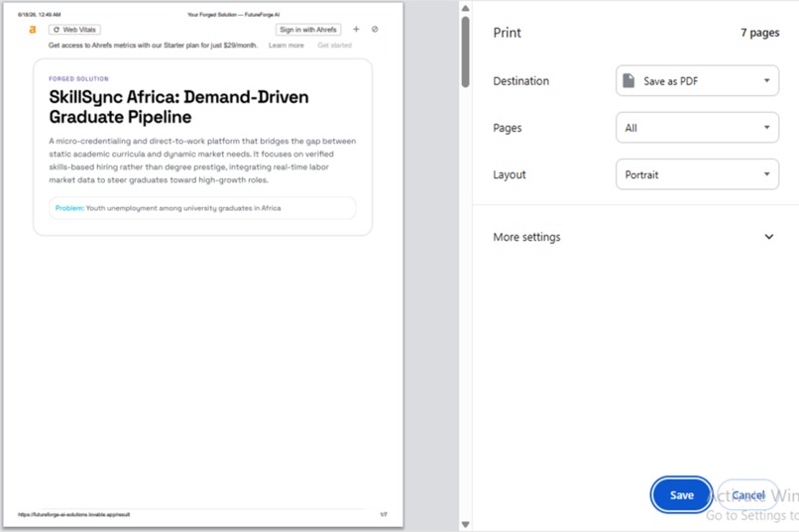799x532 pixels.
Task: Open the Destination dropdown showing Save as PDF
Action: click(697, 81)
